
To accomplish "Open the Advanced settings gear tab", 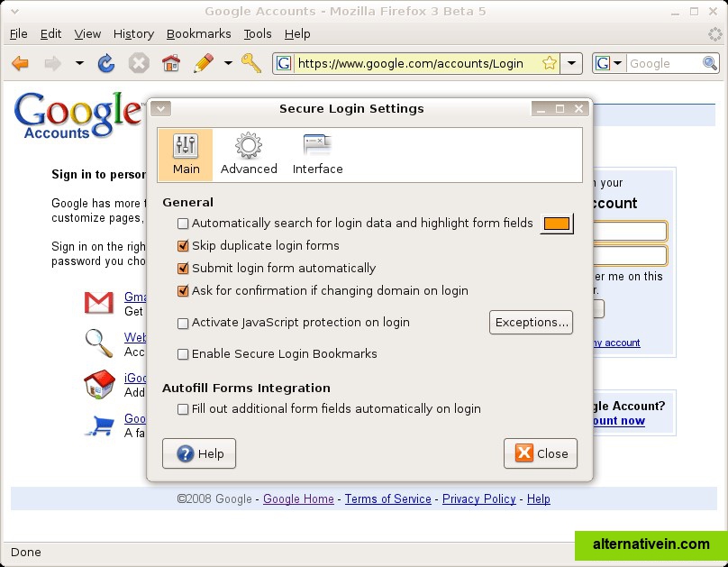I will click(249, 154).
